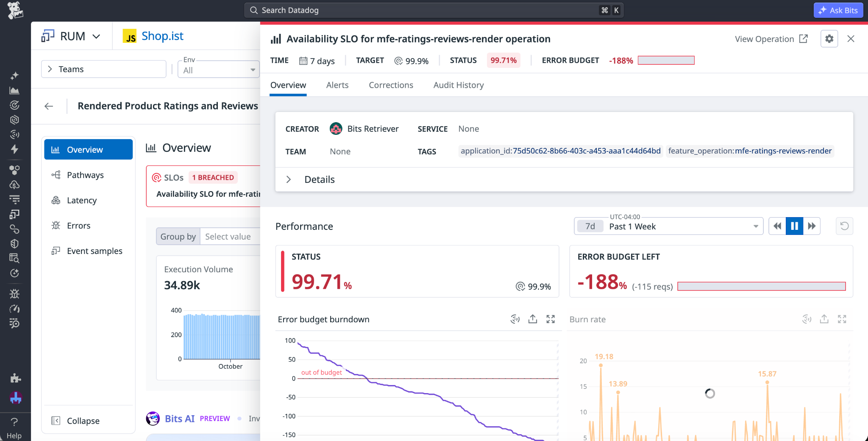
Task: Select the Overview tab in SLO panel
Action: click(288, 85)
